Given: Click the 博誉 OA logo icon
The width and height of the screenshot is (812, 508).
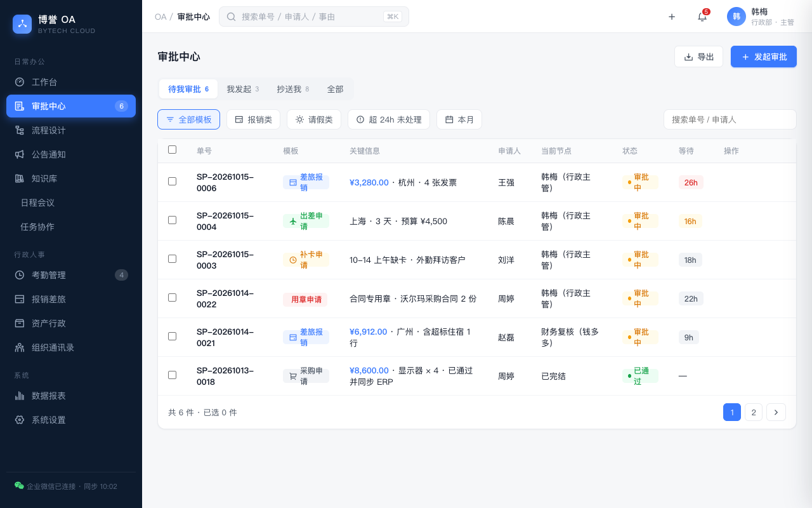Looking at the screenshot, I should 22,24.
